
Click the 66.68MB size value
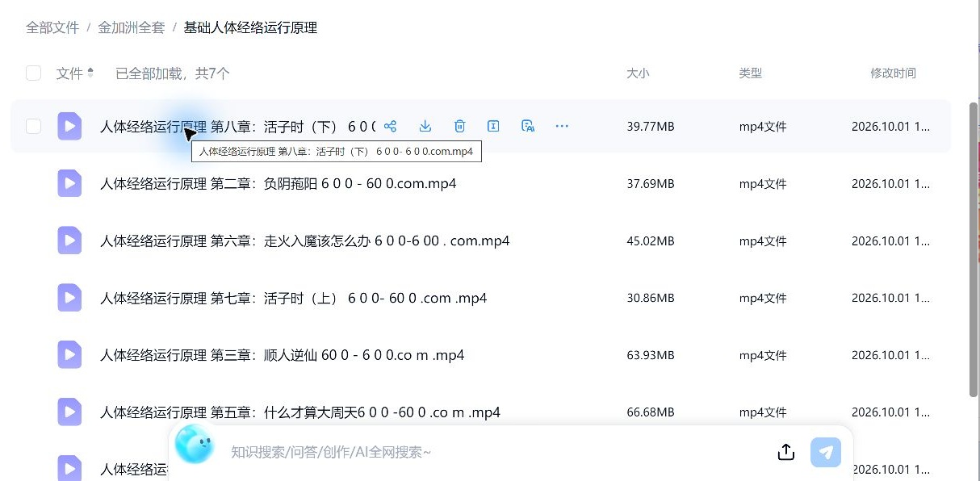click(651, 413)
